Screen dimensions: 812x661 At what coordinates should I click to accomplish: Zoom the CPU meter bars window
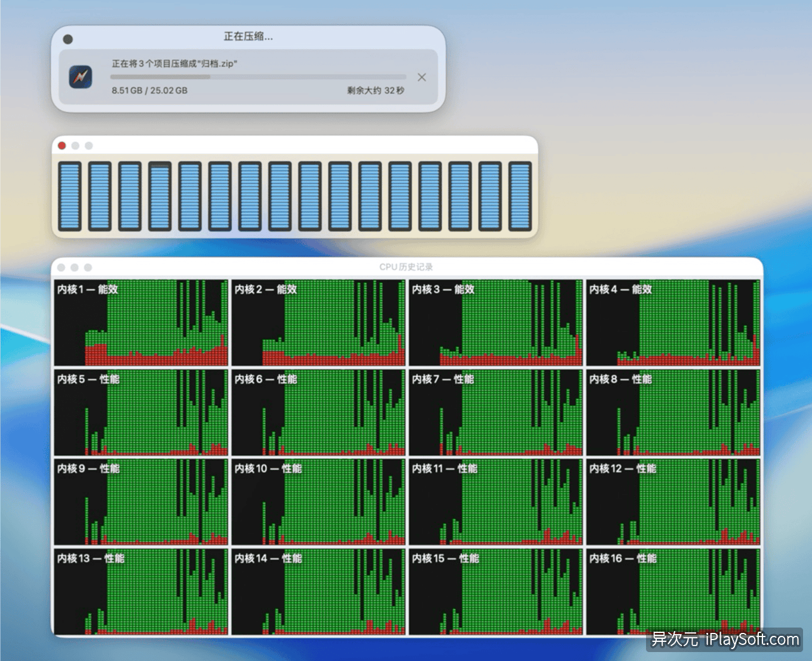point(89,146)
